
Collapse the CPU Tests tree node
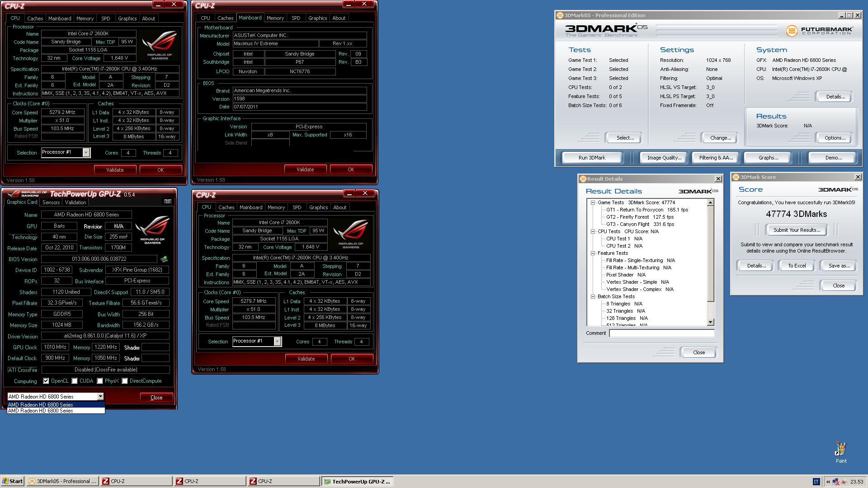(x=593, y=231)
